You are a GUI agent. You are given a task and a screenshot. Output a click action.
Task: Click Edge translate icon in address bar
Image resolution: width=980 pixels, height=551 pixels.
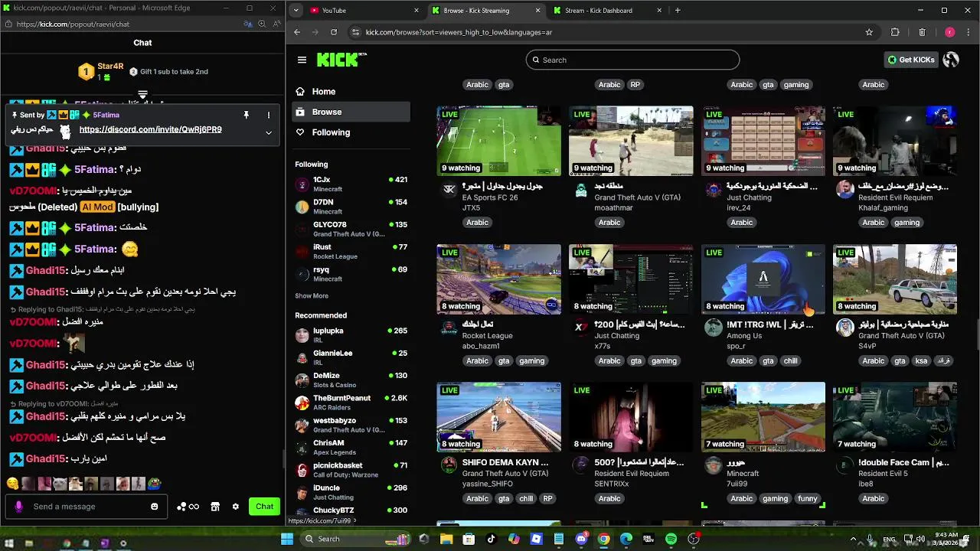point(248,24)
